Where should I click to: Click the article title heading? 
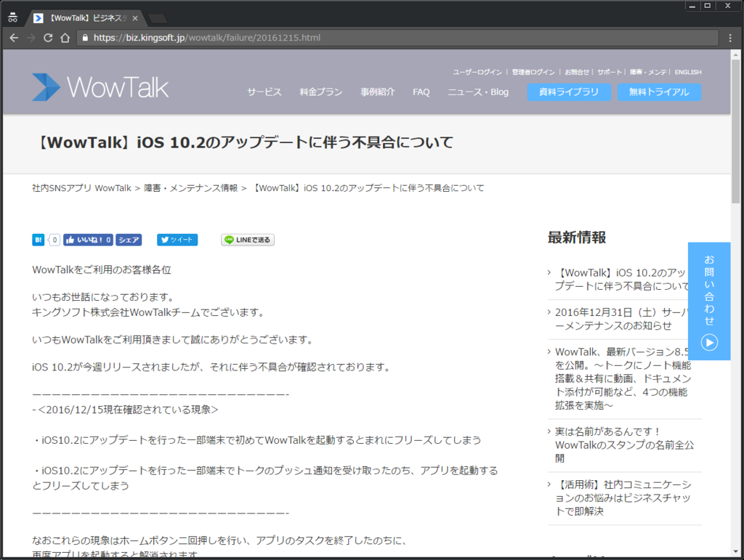245,142
